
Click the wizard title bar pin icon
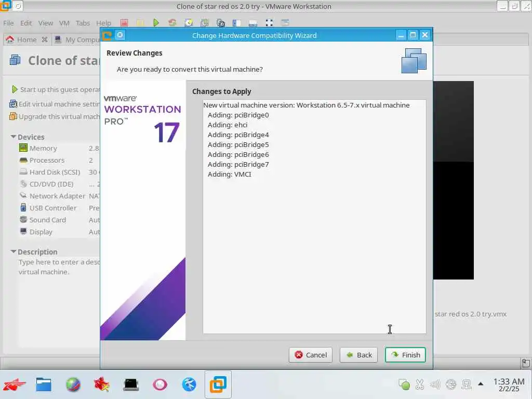click(120, 35)
